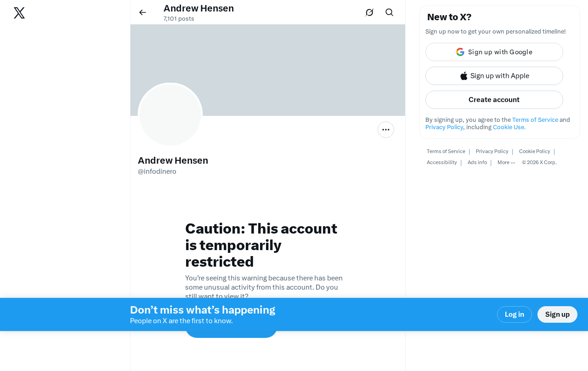Open the footer Ads info link

(x=477, y=162)
